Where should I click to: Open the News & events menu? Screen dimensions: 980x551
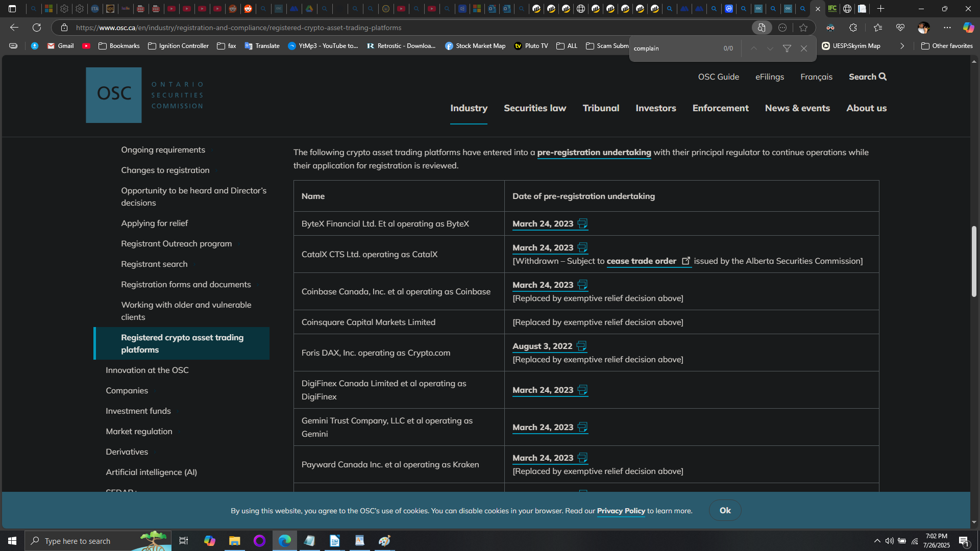click(x=797, y=108)
